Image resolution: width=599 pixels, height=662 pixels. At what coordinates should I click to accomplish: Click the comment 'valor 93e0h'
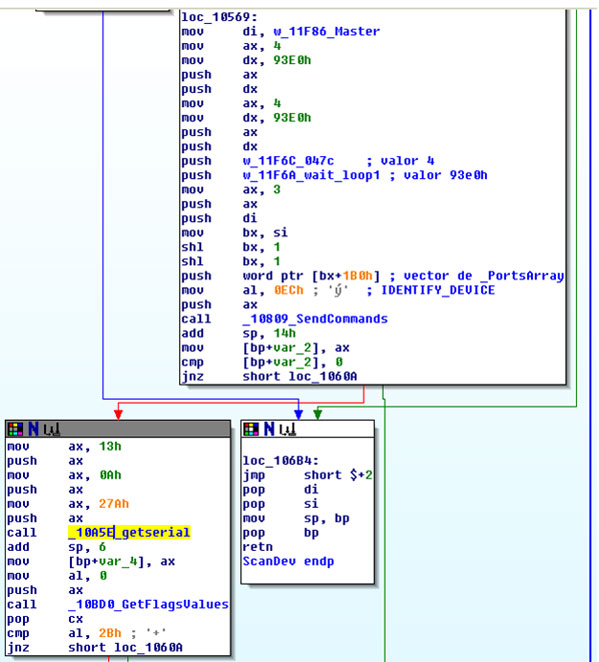445,175
